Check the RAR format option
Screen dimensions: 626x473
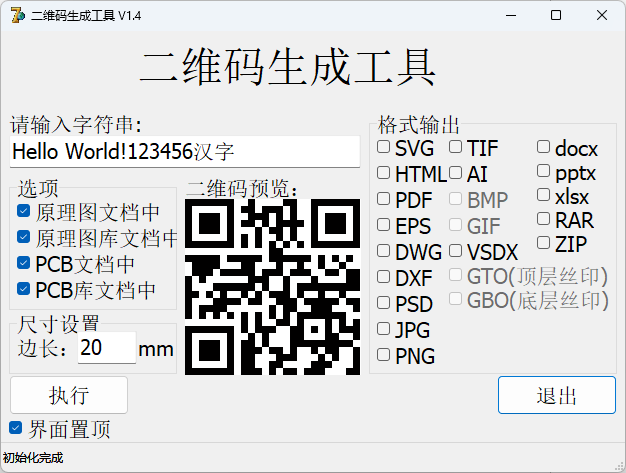coord(543,219)
